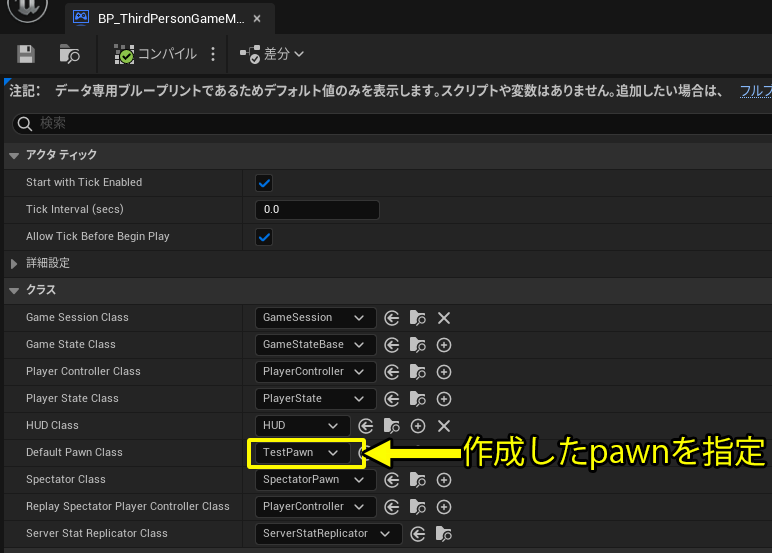Browse to Game State Class asset
Viewport: 772px width, 553px height.
(x=418, y=345)
